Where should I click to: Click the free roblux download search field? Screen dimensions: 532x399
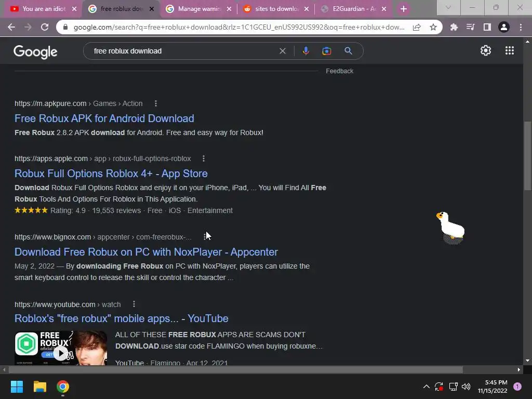183,51
